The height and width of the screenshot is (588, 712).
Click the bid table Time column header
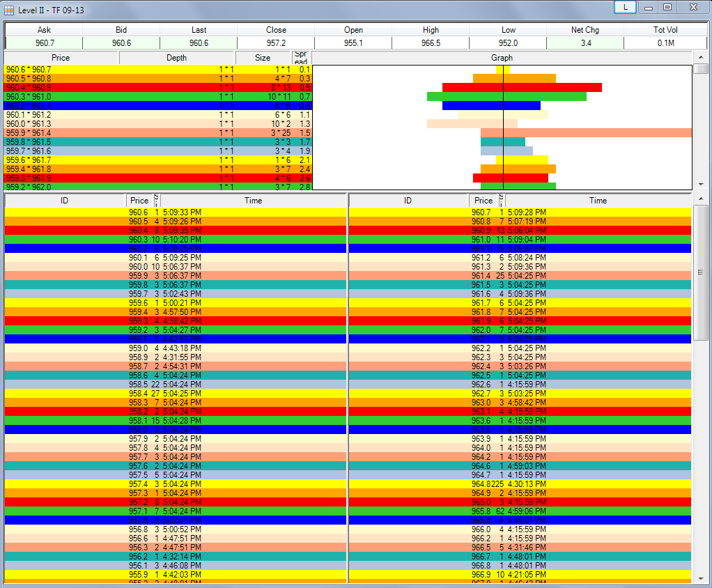[x=253, y=201]
